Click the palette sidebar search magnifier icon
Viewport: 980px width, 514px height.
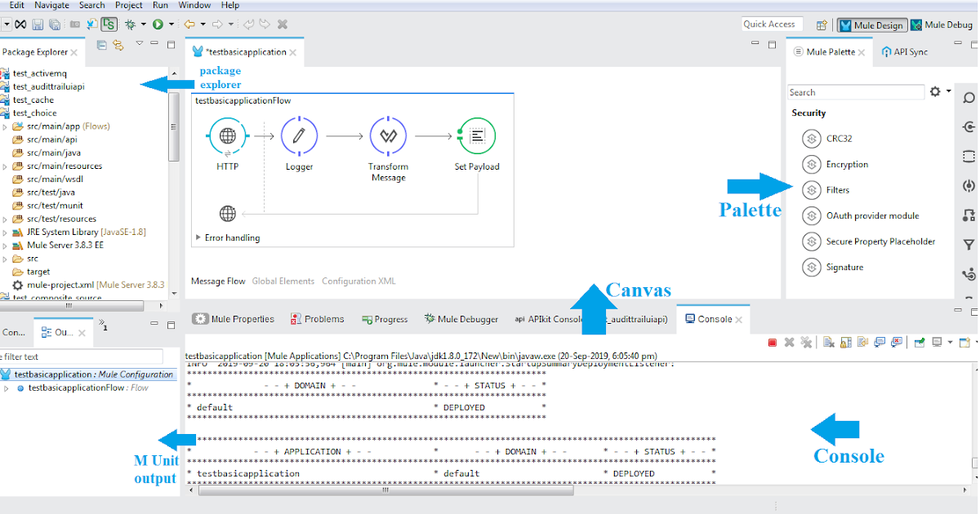pos(969,98)
